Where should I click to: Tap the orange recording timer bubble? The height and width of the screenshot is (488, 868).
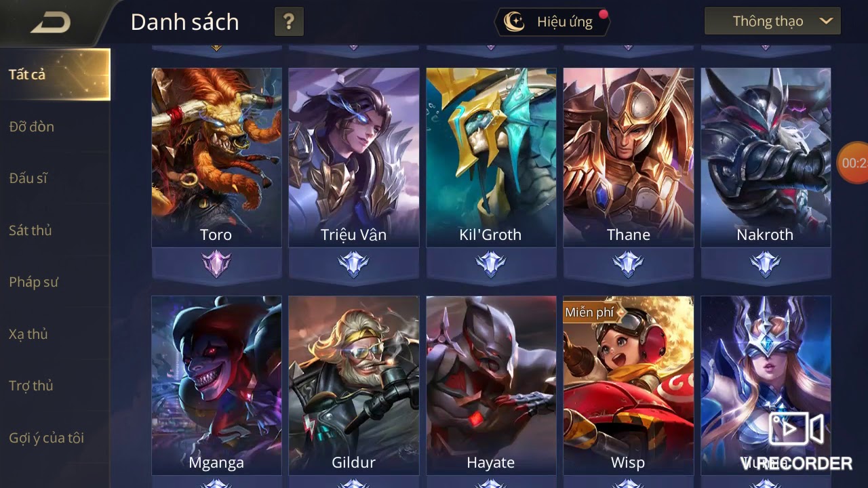(x=853, y=163)
